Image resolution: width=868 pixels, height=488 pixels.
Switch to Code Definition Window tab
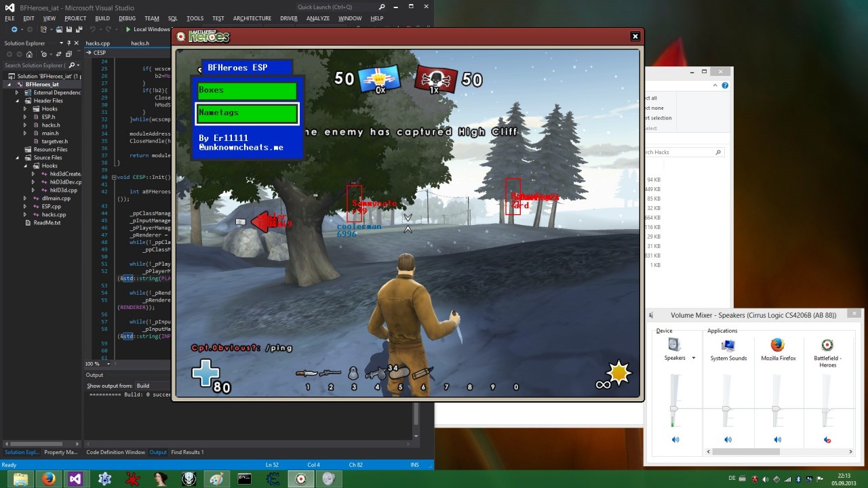click(115, 452)
